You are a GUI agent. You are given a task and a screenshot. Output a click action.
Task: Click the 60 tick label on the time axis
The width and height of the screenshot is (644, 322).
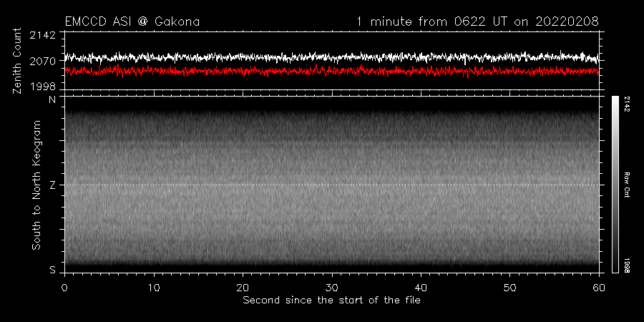click(599, 287)
